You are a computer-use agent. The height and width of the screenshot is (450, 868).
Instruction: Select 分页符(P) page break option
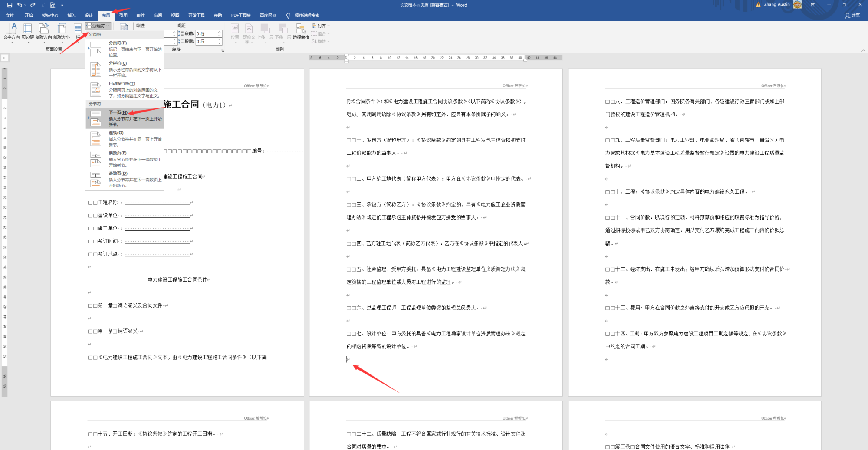125,49
